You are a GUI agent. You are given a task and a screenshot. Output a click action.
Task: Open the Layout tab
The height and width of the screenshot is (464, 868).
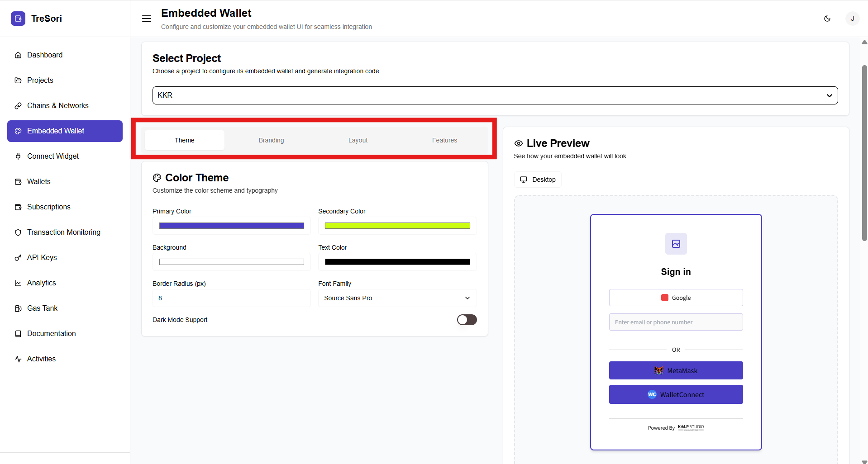coord(358,140)
